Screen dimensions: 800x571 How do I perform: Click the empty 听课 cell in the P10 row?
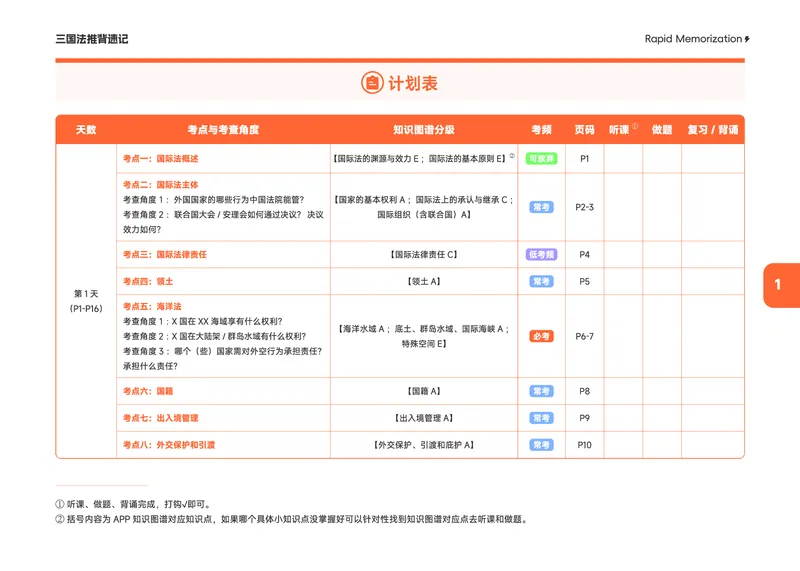(x=623, y=445)
